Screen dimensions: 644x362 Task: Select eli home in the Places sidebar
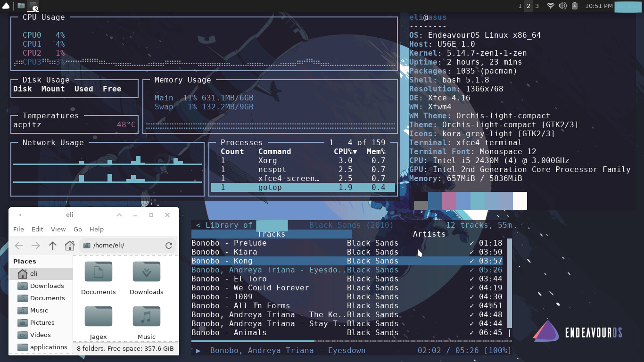click(41, 273)
